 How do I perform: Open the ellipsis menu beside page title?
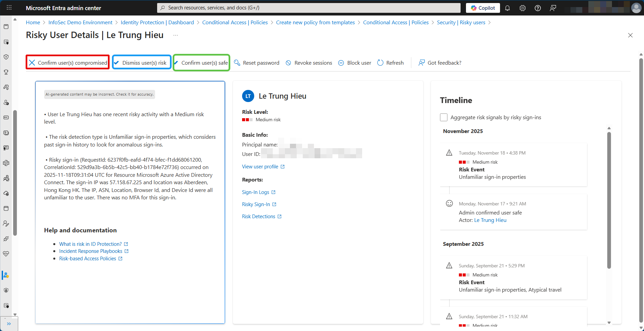click(175, 35)
